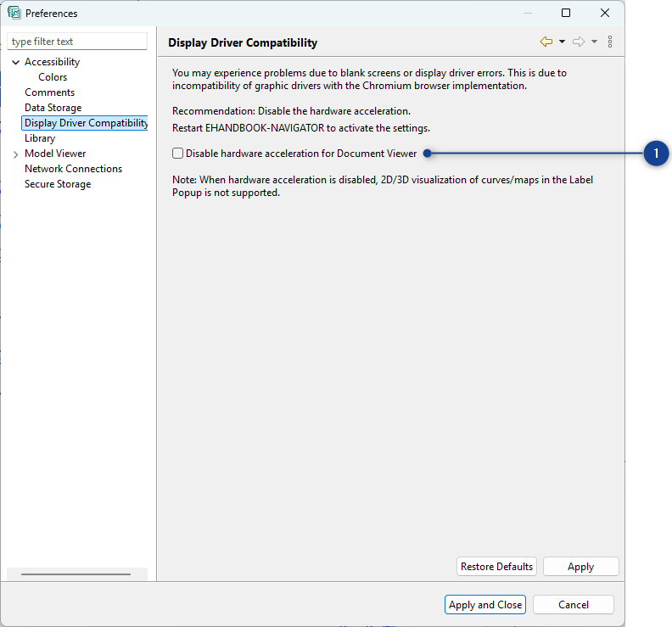Close the Preferences window
The image size is (672, 627).
605,13
